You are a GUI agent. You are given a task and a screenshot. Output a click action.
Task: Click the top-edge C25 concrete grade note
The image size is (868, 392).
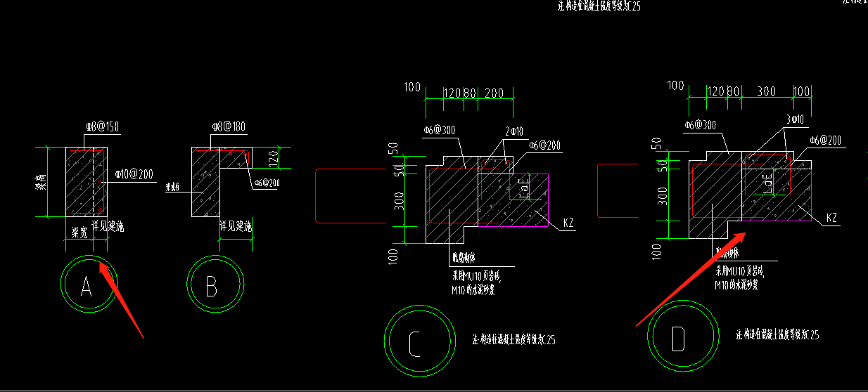599,6
